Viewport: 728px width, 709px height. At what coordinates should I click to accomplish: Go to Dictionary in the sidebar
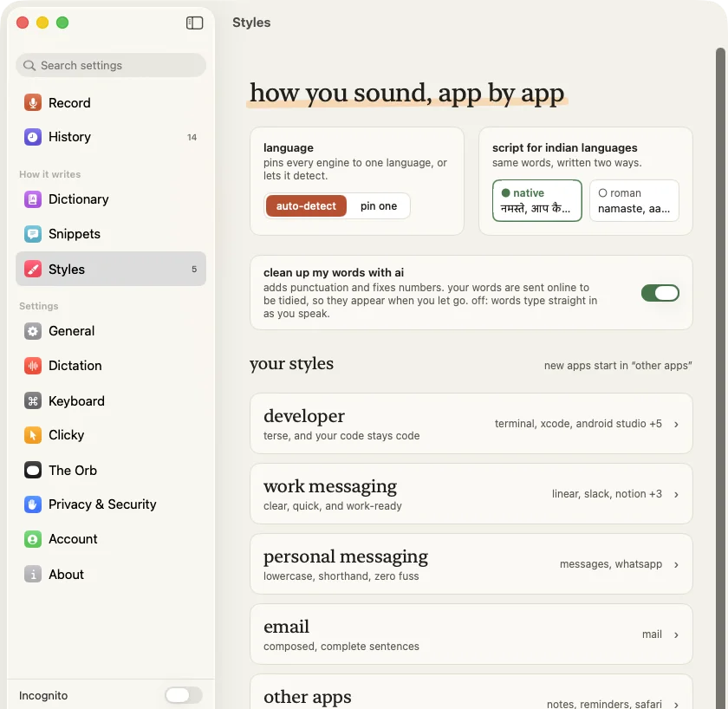point(79,199)
